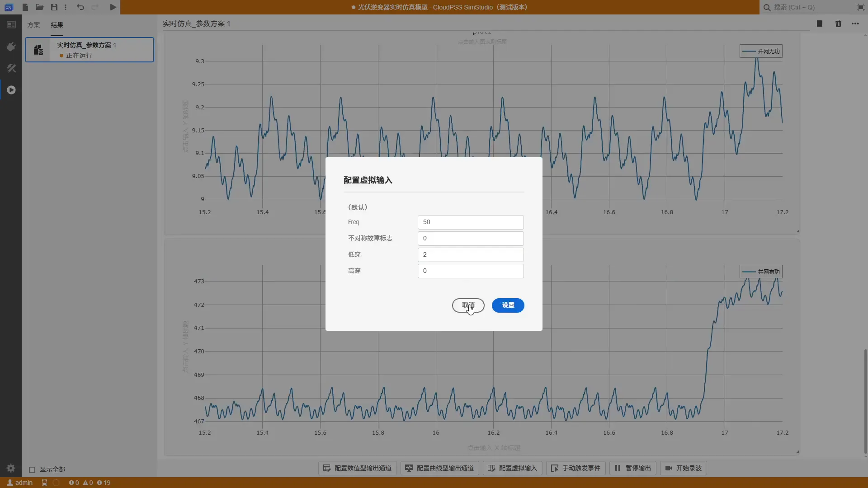Open the summary panel icon in the sidebar
Image resolution: width=868 pixels, height=488 pixels.
coord(11,25)
